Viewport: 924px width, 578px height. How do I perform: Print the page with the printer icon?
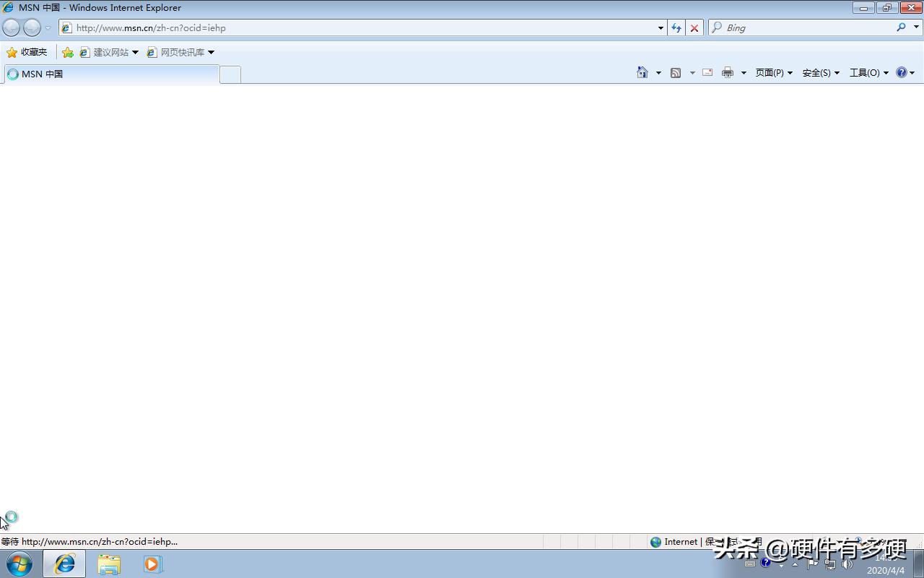point(728,72)
